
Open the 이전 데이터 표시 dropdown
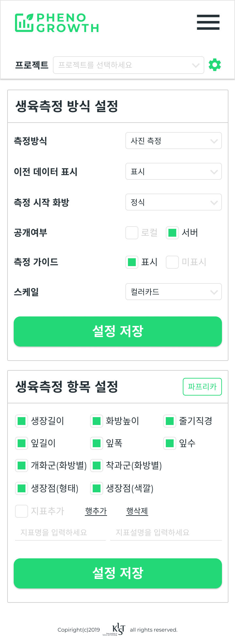coord(174,171)
